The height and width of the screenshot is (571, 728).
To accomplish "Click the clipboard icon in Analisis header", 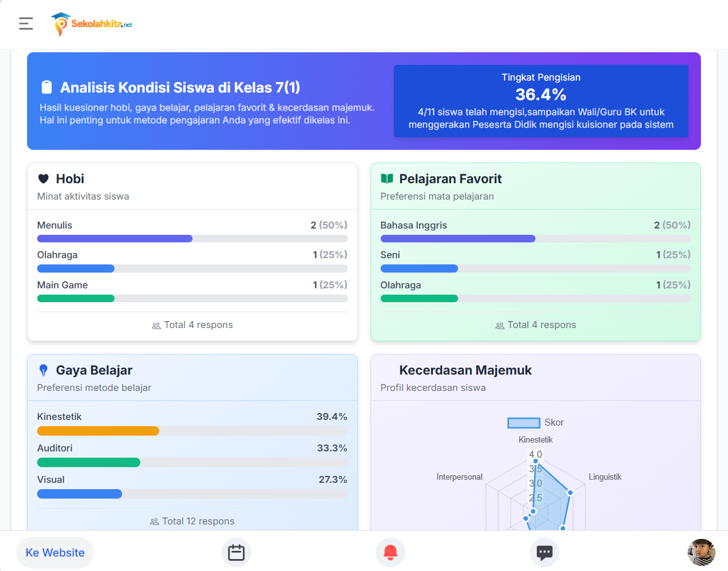I will click(47, 88).
